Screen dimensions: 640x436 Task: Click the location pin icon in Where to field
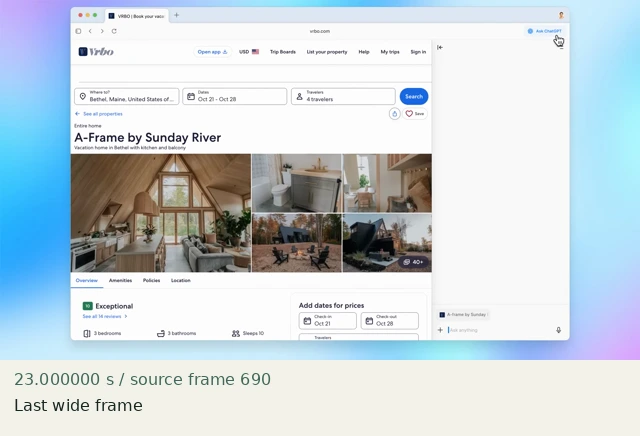click(x=82, y=96)
